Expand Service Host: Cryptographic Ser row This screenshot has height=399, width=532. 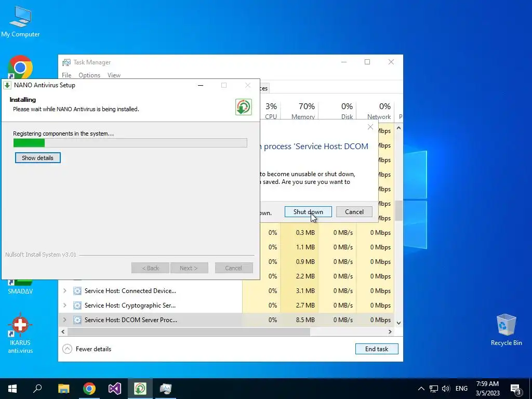(x=64, y=305)
